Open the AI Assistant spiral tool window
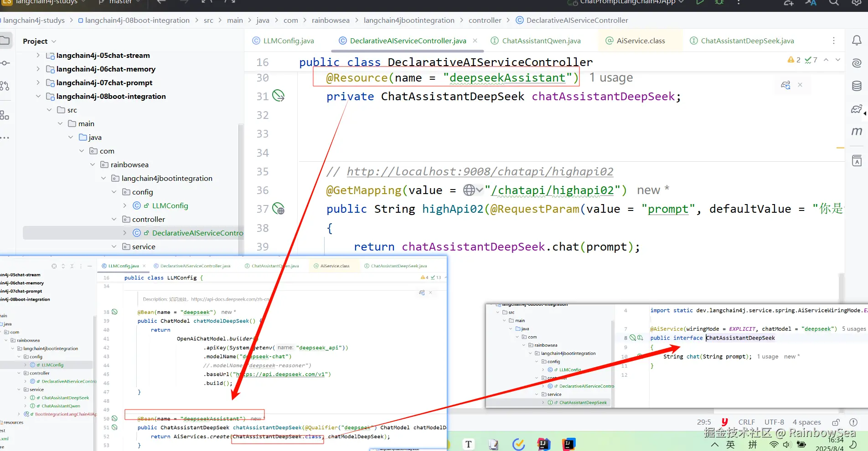This screenshot has width=868, height=451. coord(857,63)
